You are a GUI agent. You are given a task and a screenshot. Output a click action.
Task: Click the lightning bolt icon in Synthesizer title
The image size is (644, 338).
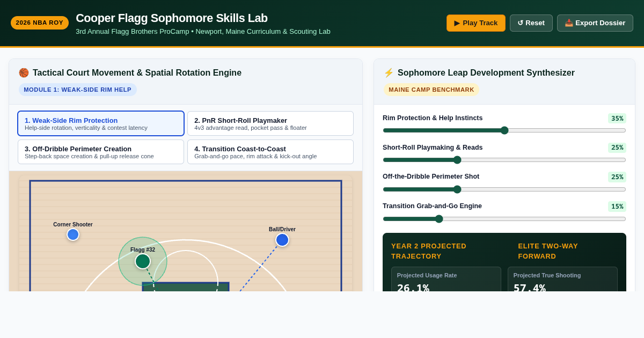tap(389, 73)
